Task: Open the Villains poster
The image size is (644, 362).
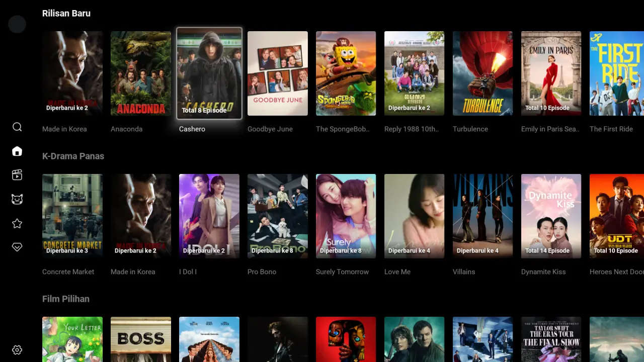Action: [483, 216]
